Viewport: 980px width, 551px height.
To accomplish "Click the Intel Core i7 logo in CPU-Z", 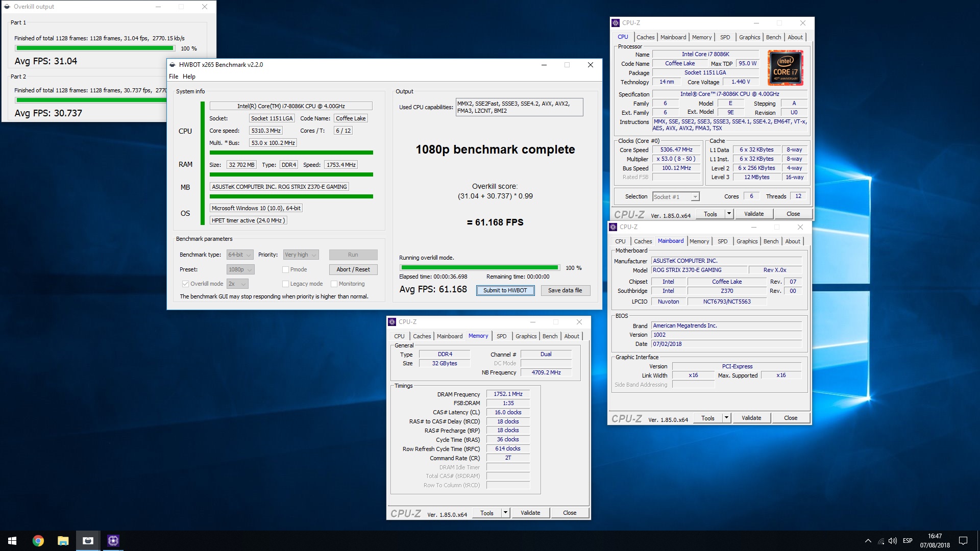I will point(786,68).
